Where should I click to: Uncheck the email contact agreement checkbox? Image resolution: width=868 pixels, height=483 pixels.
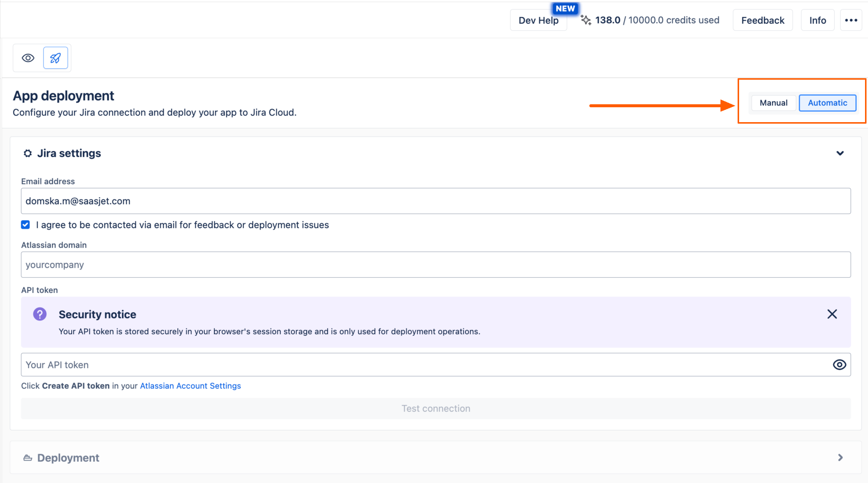click(x=25, y=225)
